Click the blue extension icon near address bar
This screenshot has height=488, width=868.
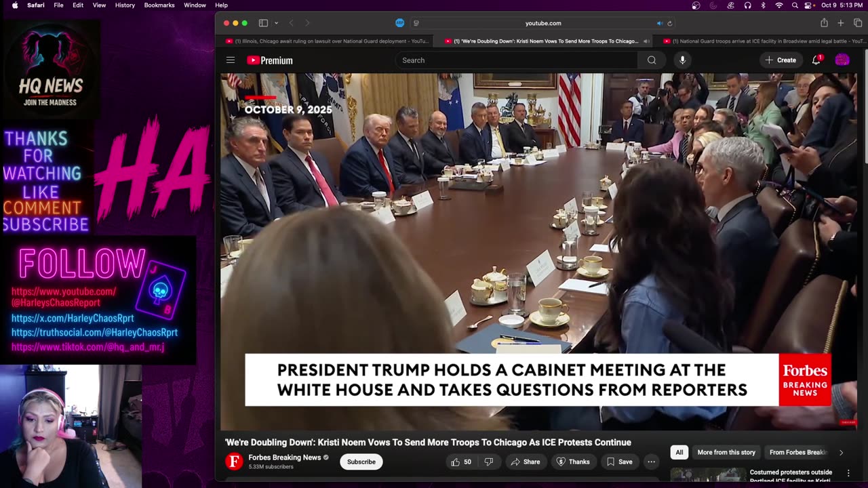click(400, 23)
